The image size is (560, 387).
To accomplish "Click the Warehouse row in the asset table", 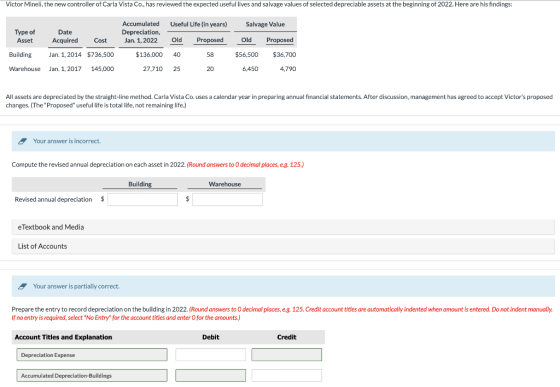I will (x=152, y=69).
